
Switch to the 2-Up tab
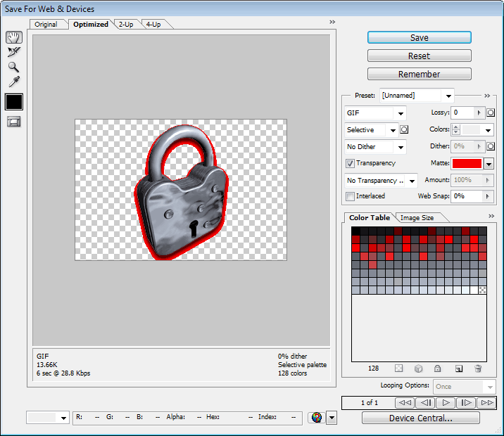[126, 25]
